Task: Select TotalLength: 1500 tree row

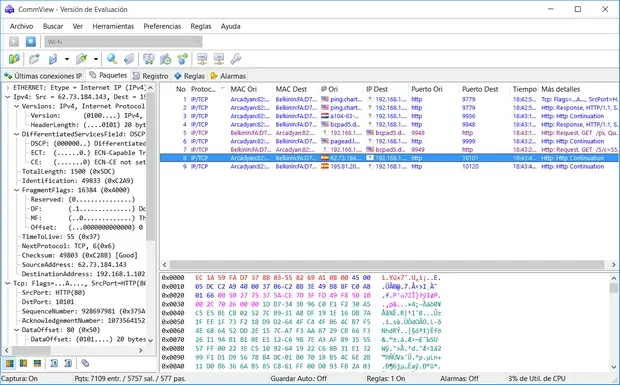Action: (68, 172)
